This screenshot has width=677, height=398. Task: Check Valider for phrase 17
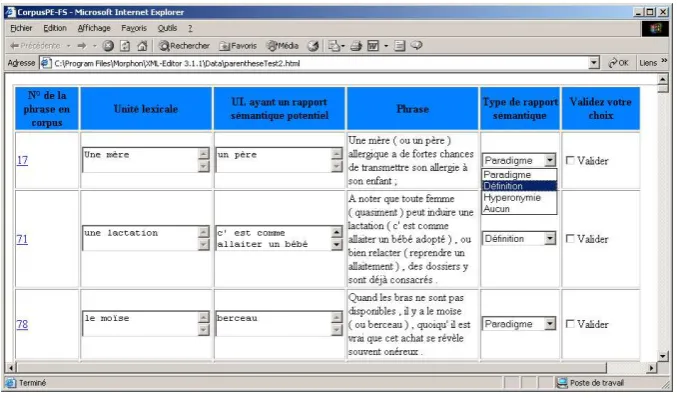tap(570, 160)
